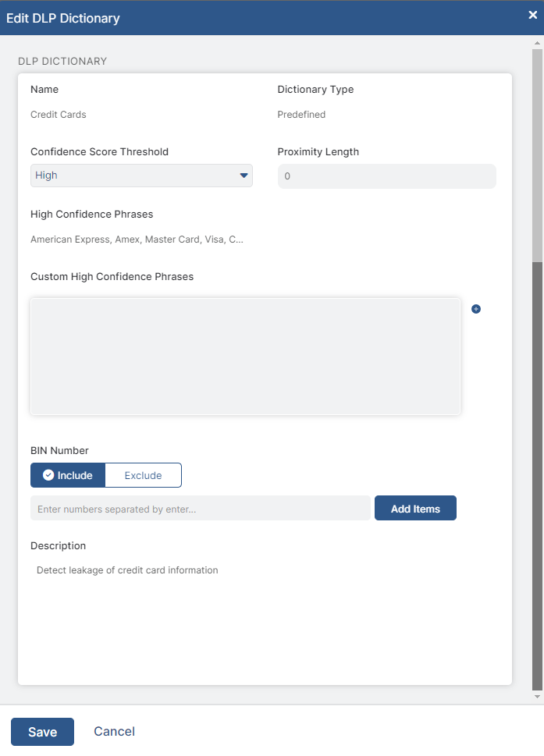Click Add Items for BIN numbers
544x756 pixels.
[x=415, y=508]
